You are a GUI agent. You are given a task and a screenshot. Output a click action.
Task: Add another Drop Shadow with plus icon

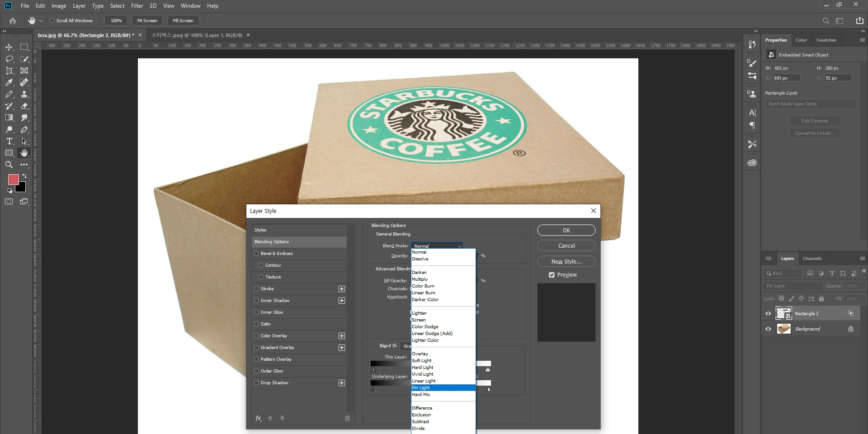pos(342,383)
